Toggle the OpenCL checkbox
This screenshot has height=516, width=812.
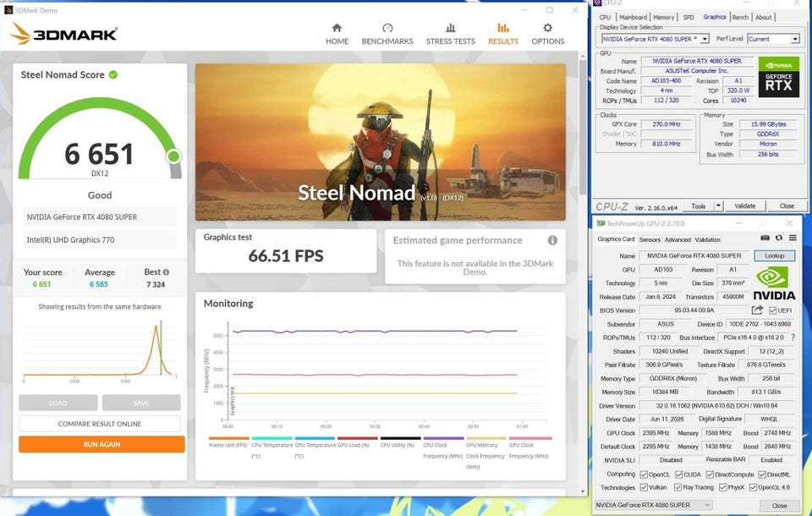click(x=644, y=475)
